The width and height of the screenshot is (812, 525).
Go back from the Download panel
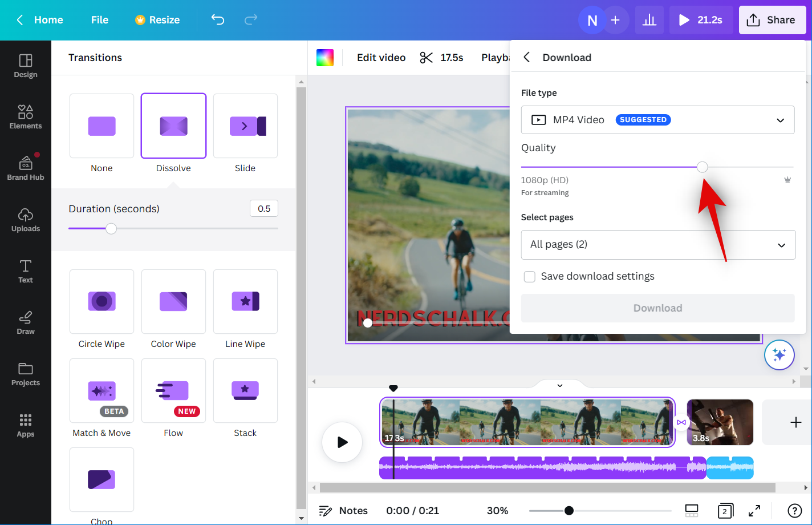(x=527, y=58)
